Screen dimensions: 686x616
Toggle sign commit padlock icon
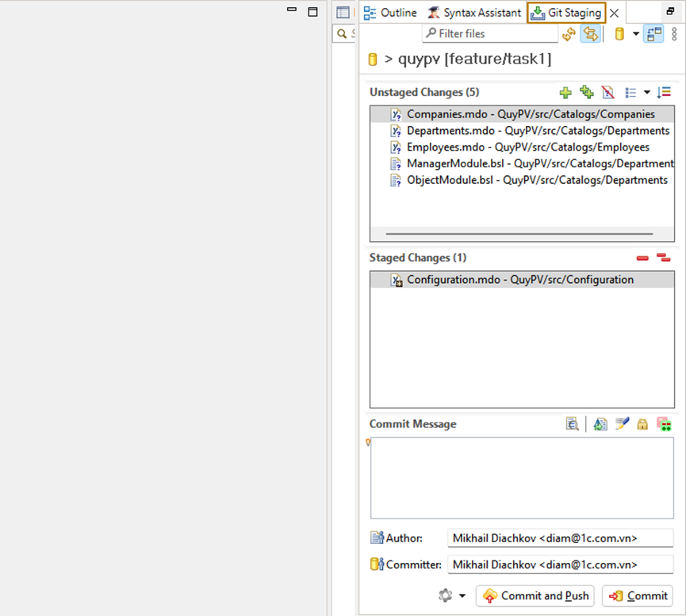tap(642, 424)
